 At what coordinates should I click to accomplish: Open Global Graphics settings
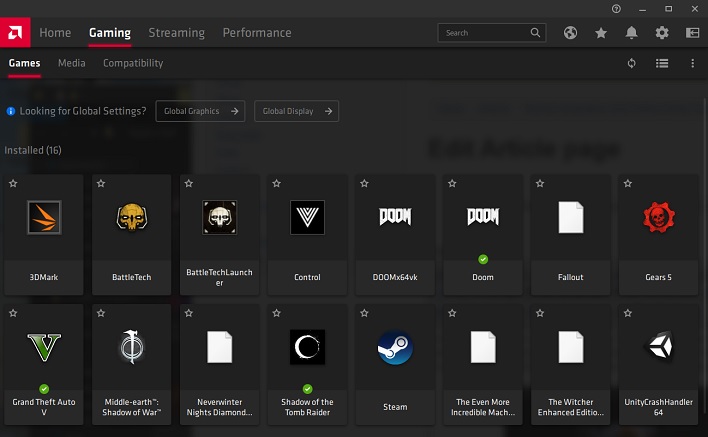pyautogui.click(x=200, y=111)
